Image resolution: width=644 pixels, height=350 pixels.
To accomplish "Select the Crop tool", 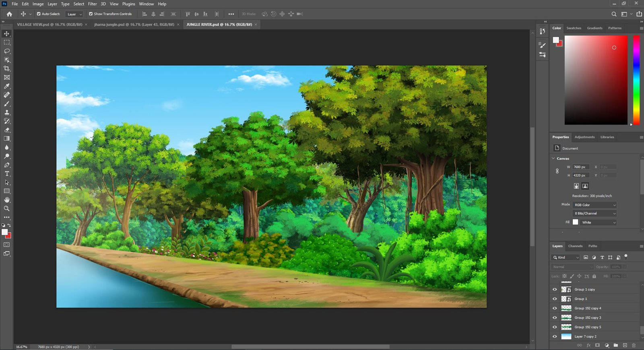I will tap(7, 68).
